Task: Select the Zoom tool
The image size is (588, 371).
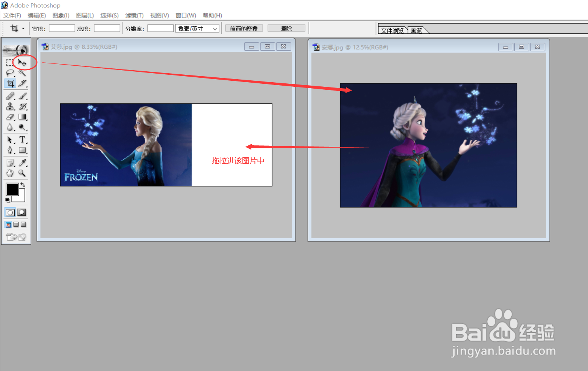Action: coord(22,173)
